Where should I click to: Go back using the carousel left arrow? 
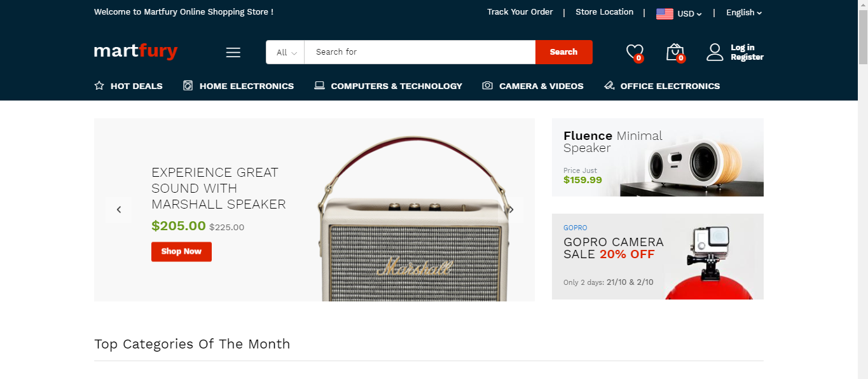[118, 209]
